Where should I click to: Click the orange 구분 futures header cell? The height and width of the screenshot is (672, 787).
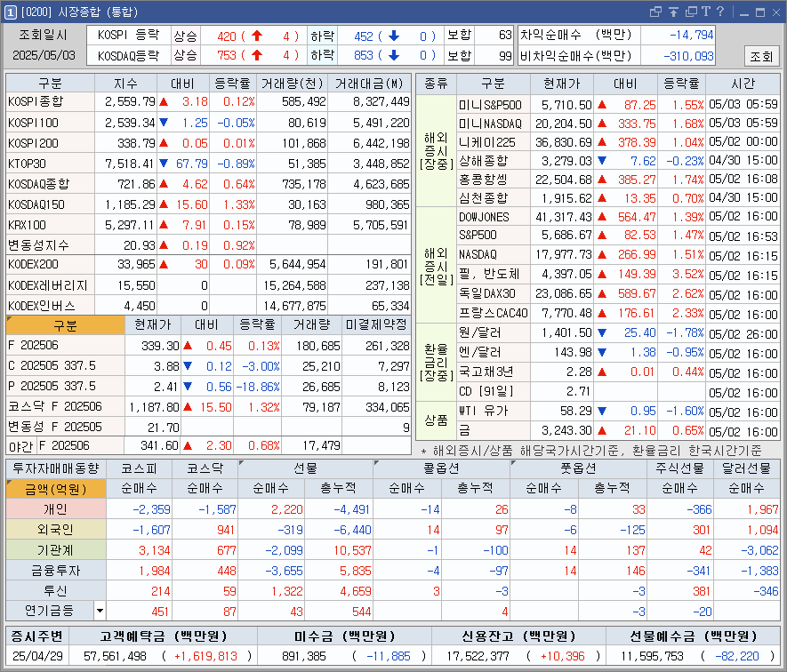coord(65,325)
